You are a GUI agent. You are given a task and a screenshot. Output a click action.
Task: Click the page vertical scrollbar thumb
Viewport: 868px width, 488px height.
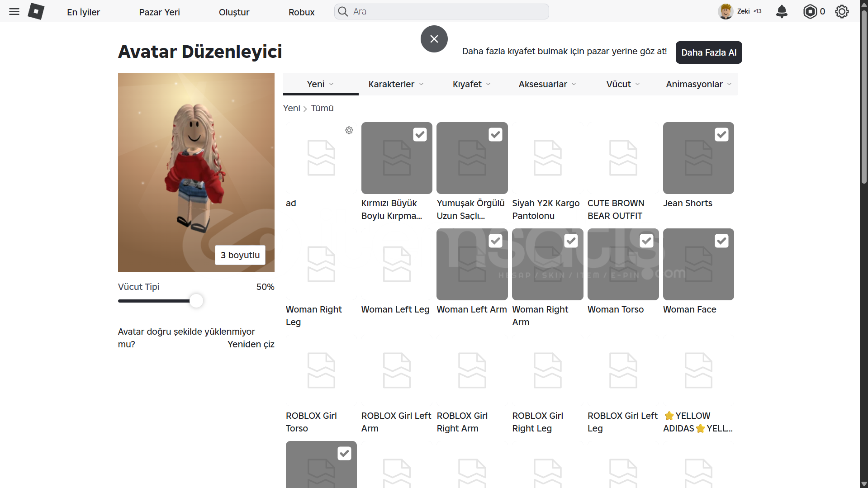click(x=864, y=97)
